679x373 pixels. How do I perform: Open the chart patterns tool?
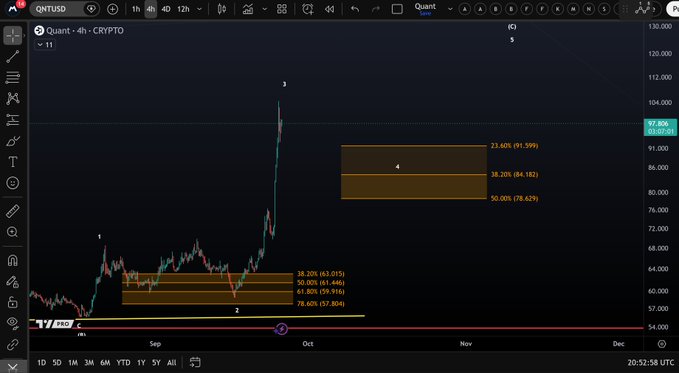point(13,98)
